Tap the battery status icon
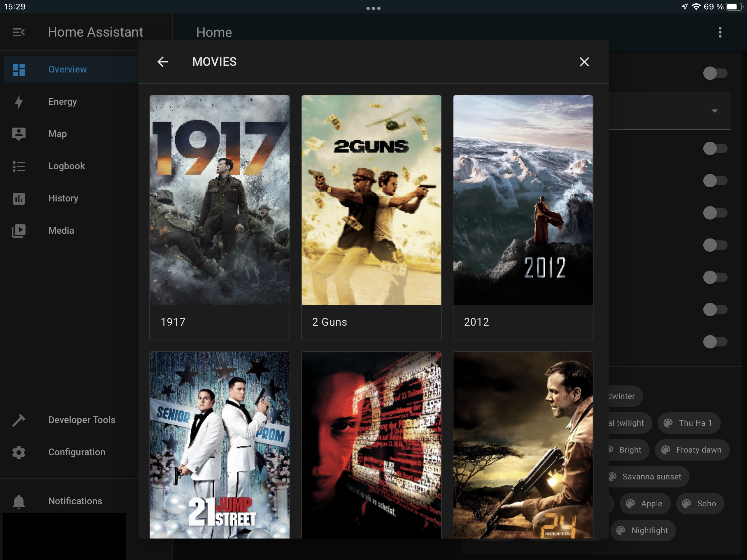The width and height of the screenshot is (747, 560). tap(734, 7)
